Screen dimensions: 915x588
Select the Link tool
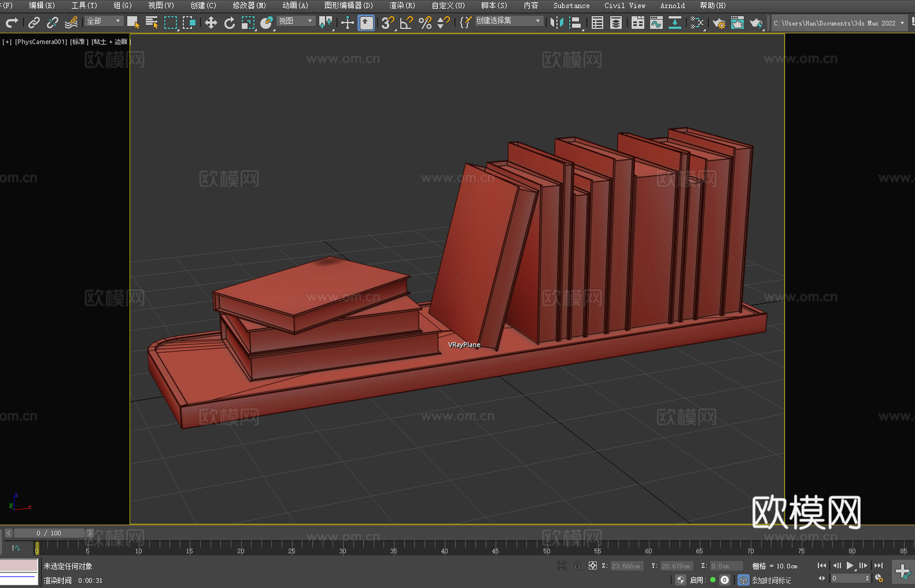click(34, 23)
